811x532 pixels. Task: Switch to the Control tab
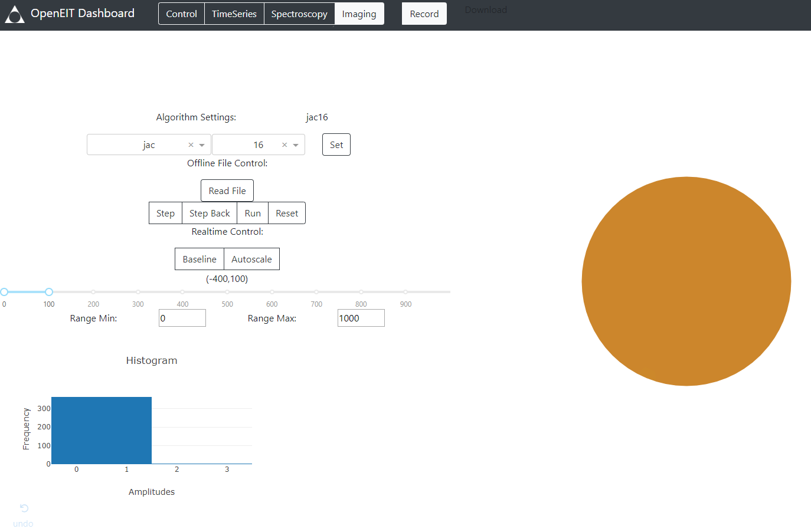coord(181,13)
